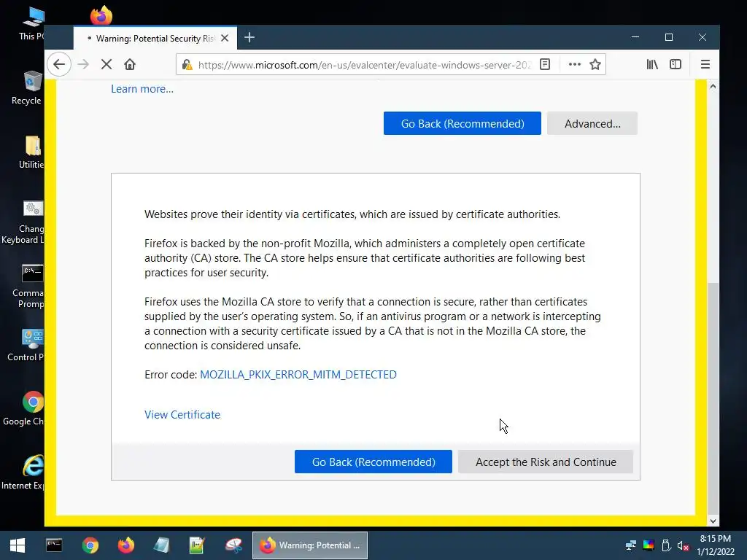Screen dimensions: 747x560
Task: Click the USB safely remove tray icon
Action: click(x=666, y=545)
